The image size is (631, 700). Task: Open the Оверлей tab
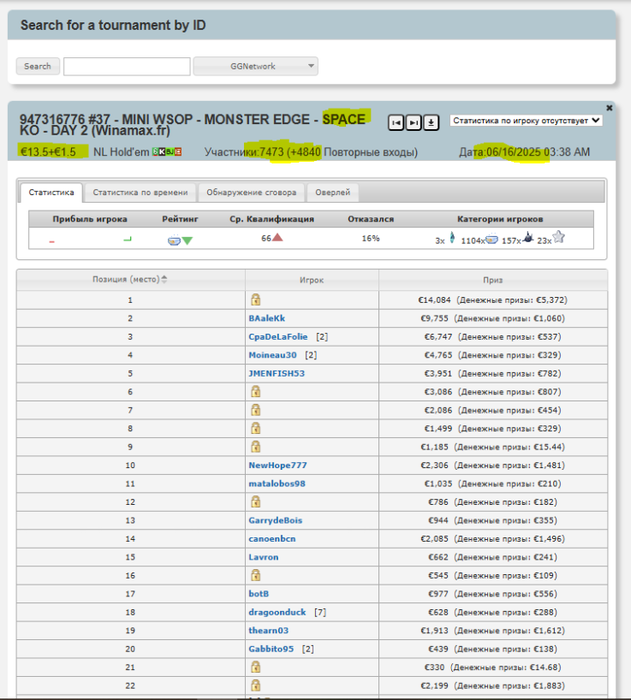(333, 192)
